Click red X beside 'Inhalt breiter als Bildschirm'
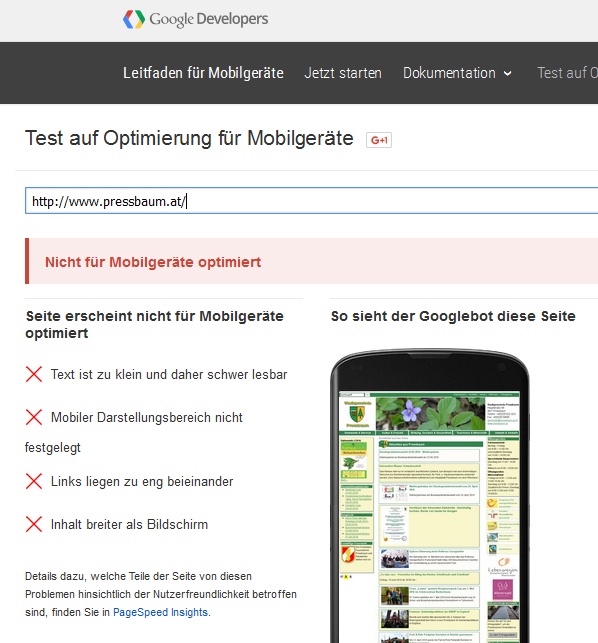598x643 pixels. [x=34, y=524]
